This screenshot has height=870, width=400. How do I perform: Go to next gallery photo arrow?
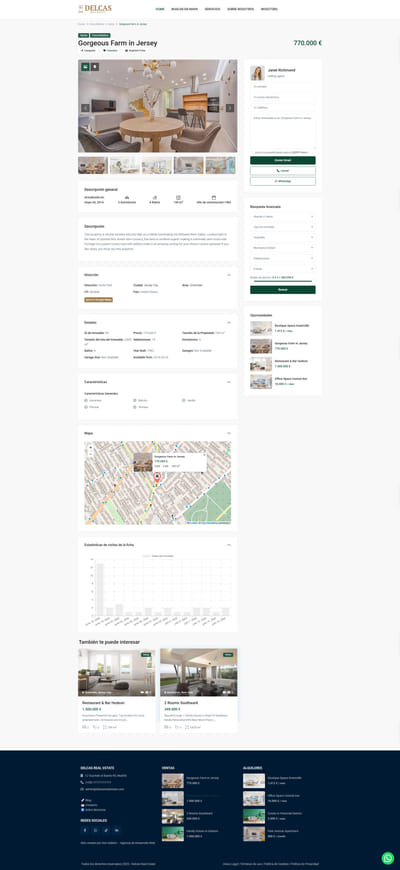tap(230, 108)
